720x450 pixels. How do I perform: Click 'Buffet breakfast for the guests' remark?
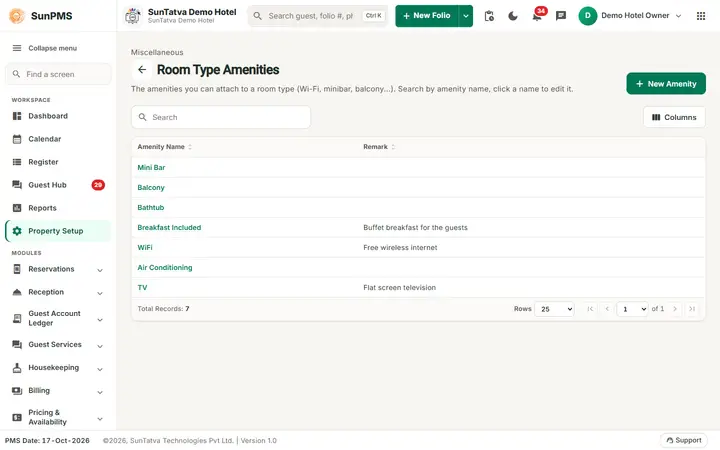415,228
